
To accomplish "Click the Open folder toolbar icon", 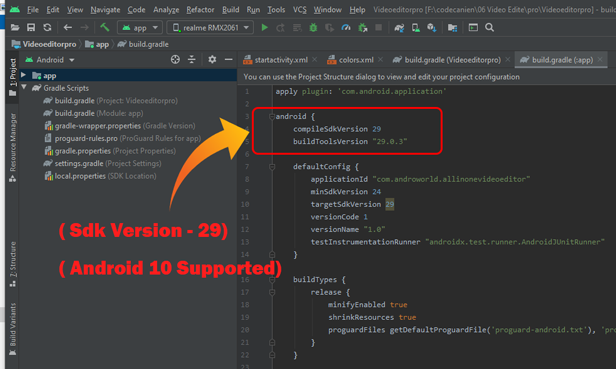I will coord(15,28).
